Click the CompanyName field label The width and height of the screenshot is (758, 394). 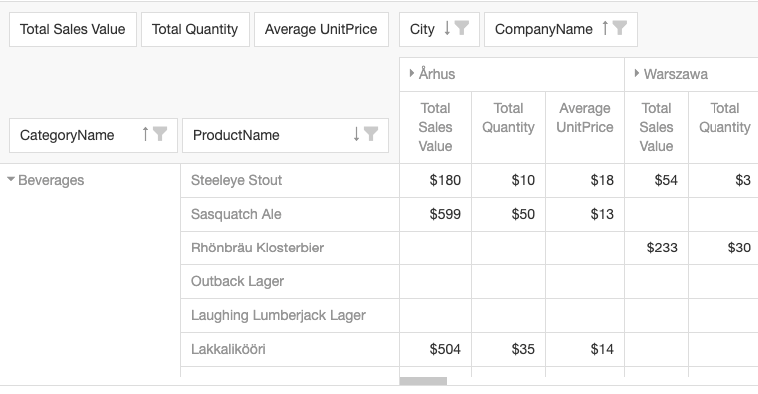(x=543, y=29)
